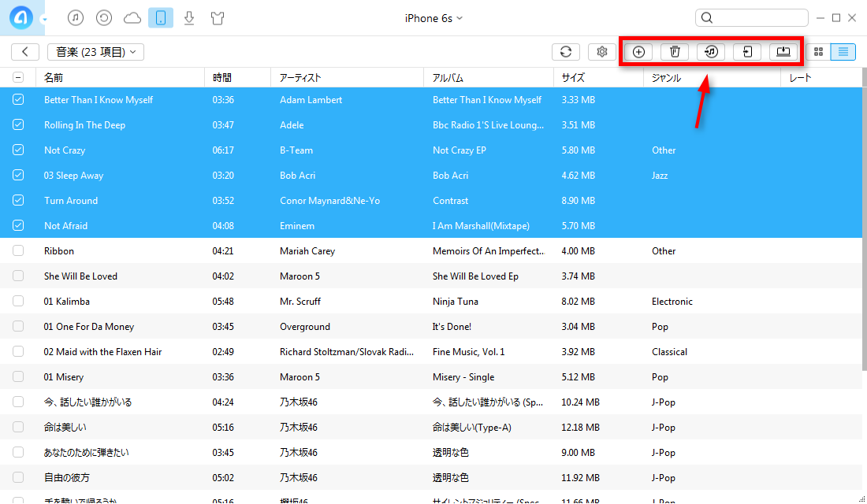Open the iPhone 6s device dropdown

[433, 18]
